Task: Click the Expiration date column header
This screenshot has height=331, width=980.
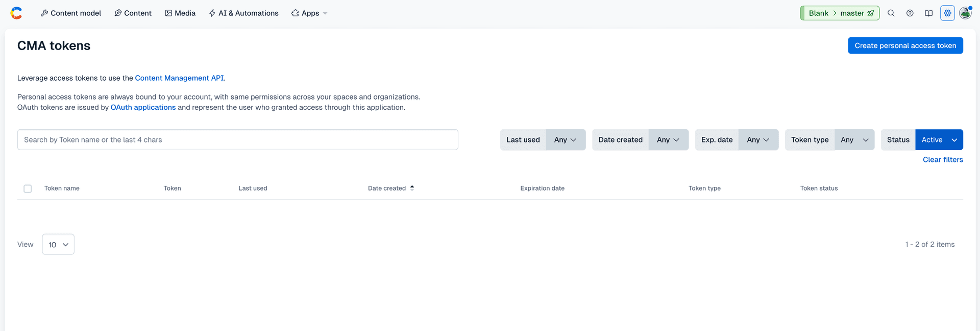Action: tap(542, 188)
